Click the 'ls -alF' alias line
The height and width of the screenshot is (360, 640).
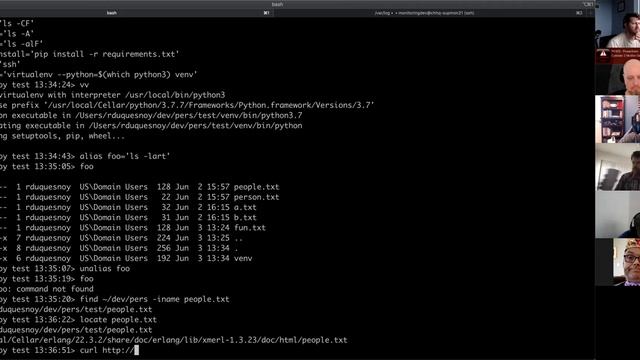pyautogui.click(x=21, y=44)
